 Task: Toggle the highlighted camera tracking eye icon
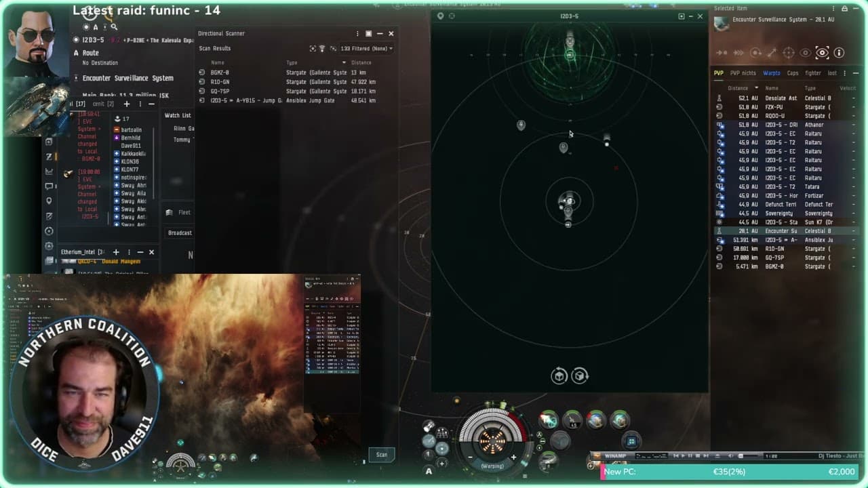click(x=822, y=52)
